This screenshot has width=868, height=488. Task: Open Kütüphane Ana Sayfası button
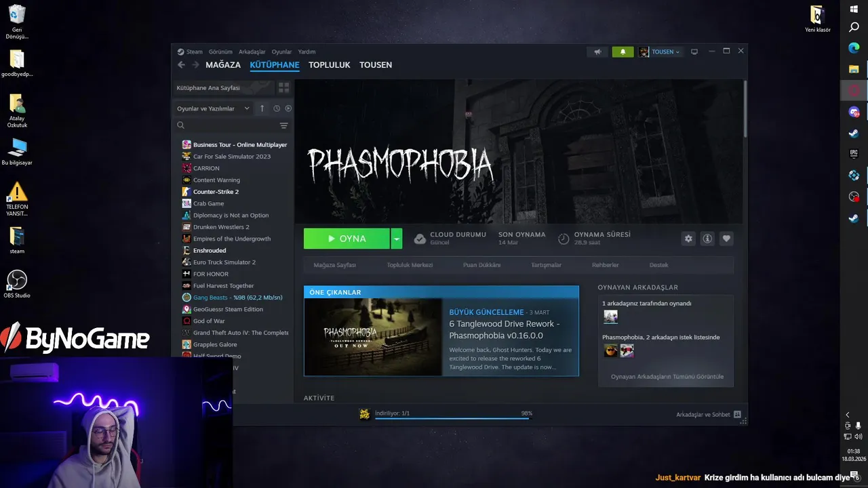tap(224, 87)
